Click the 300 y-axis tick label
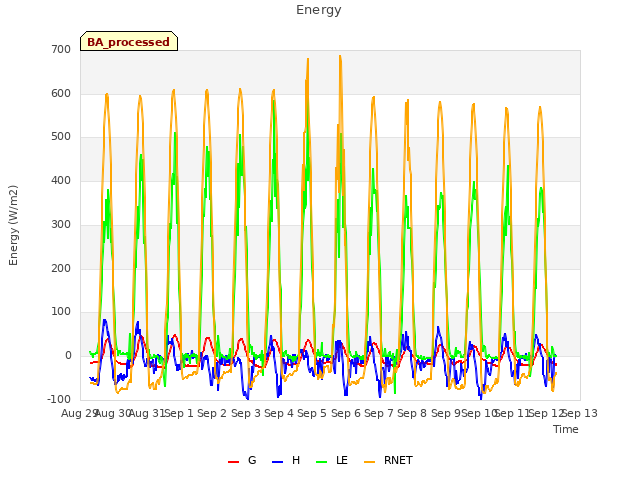The width and height of the screenshot is (640, 480). [61, 224]
